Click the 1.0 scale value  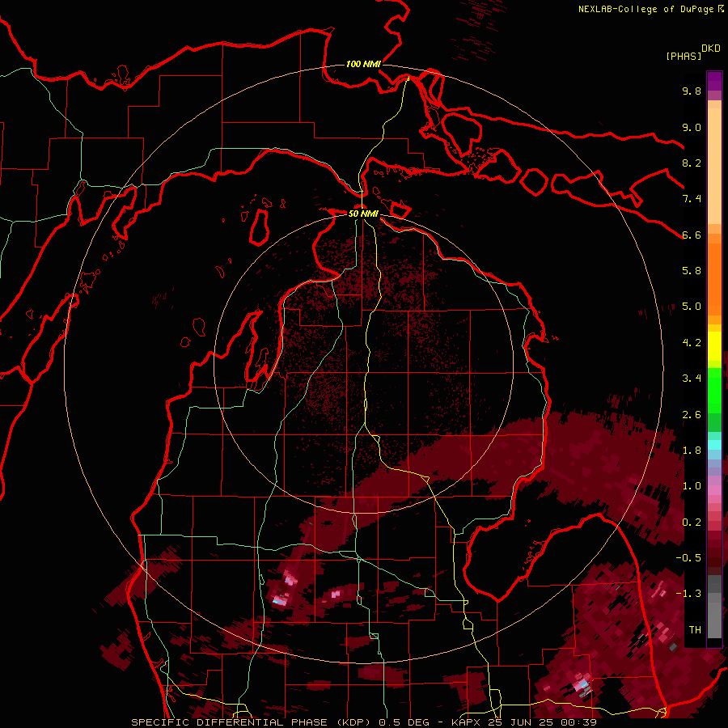692,486
